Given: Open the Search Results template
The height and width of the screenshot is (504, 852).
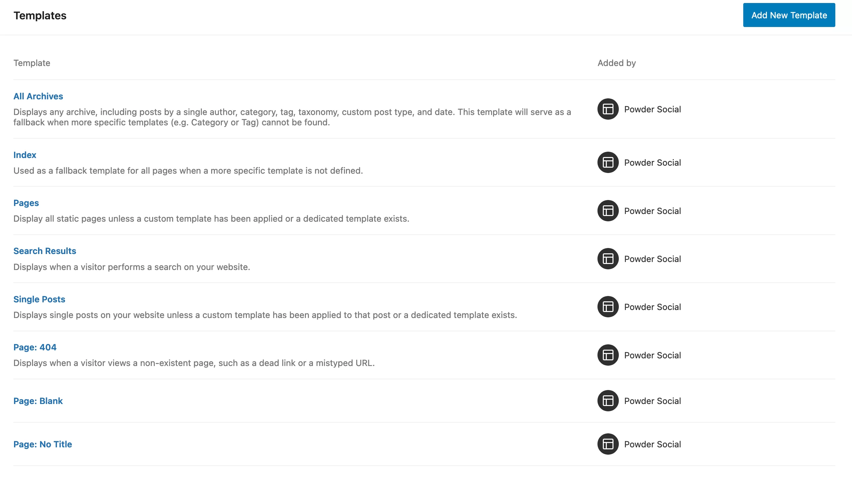Looking at the screenshot, I should [44, 251].
